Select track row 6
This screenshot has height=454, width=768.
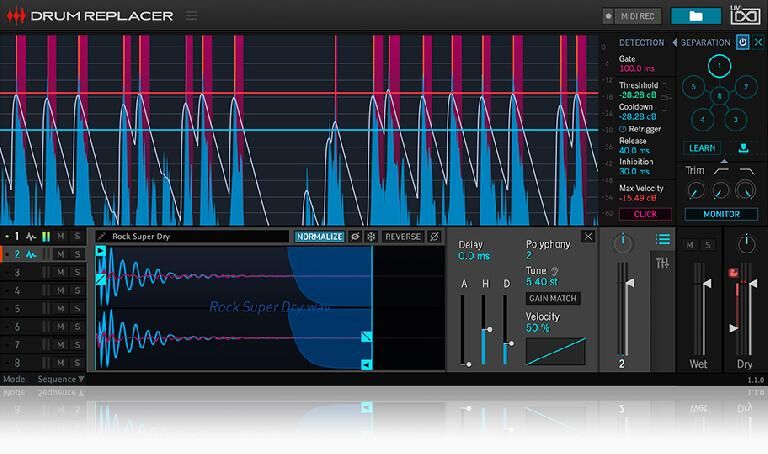click(x=43, y=327)
